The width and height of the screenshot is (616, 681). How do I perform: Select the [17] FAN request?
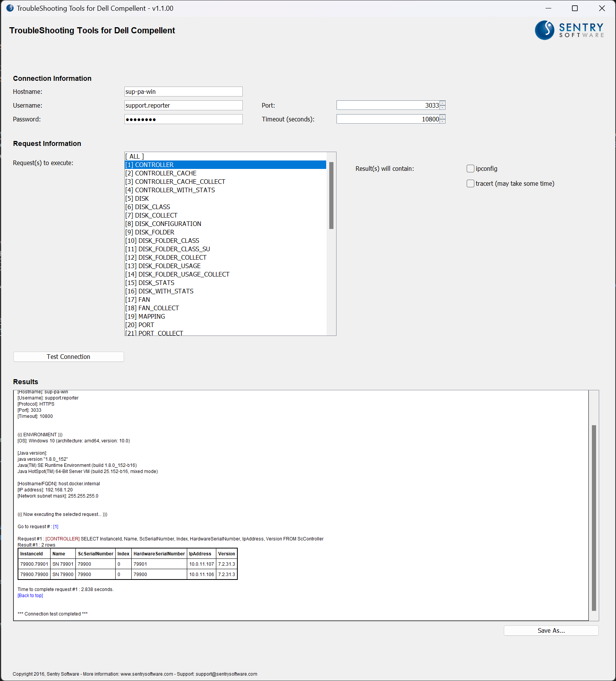tap(138, 300)
